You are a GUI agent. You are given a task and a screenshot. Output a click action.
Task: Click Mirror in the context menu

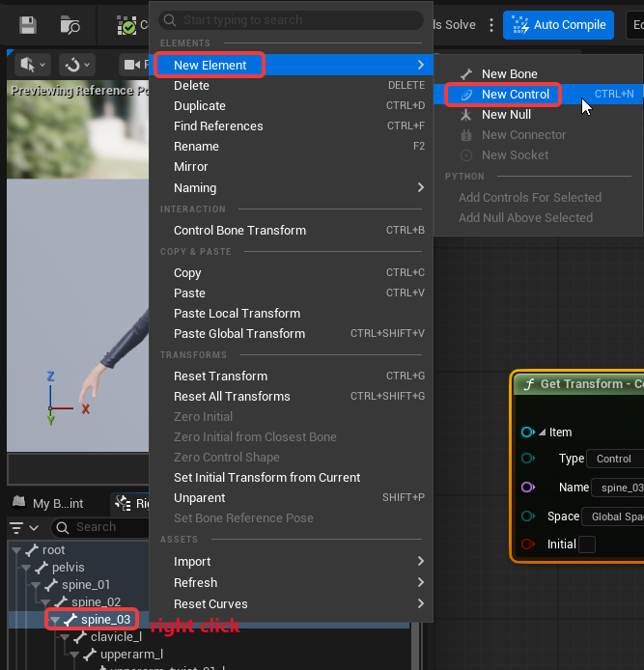[x=291, y=167]
